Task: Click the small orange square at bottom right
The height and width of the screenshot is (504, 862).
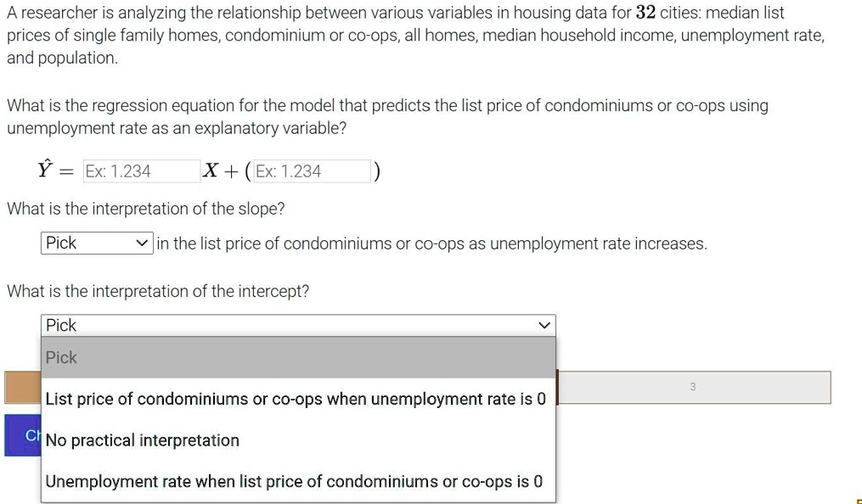Action: (858, 501)
